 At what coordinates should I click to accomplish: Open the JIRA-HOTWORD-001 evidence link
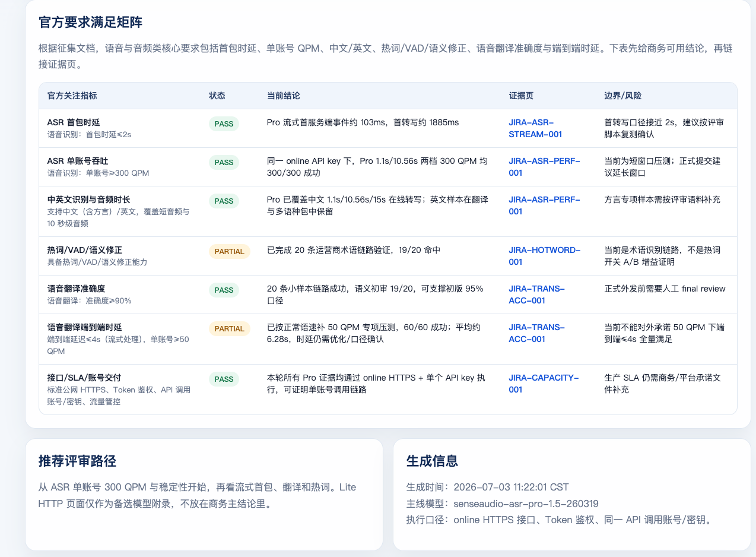[x=544, y=256]
